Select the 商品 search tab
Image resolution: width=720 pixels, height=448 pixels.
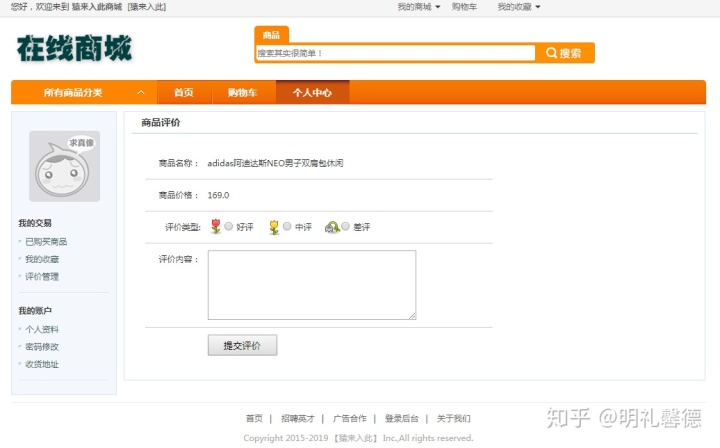pyautogui.click(x=271, y=35)
